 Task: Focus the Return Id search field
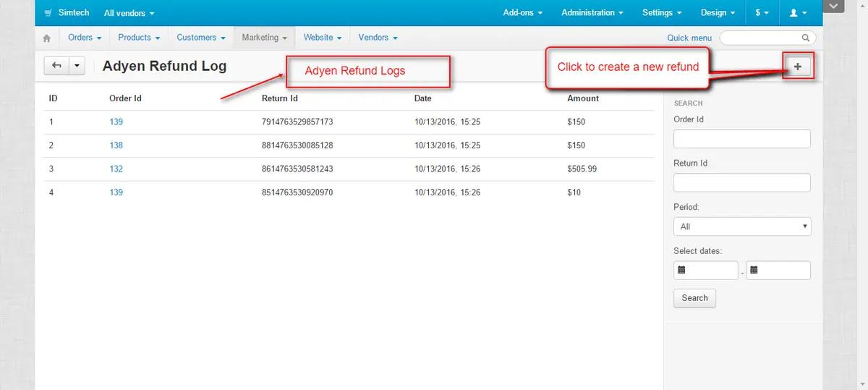coord(741,182)
